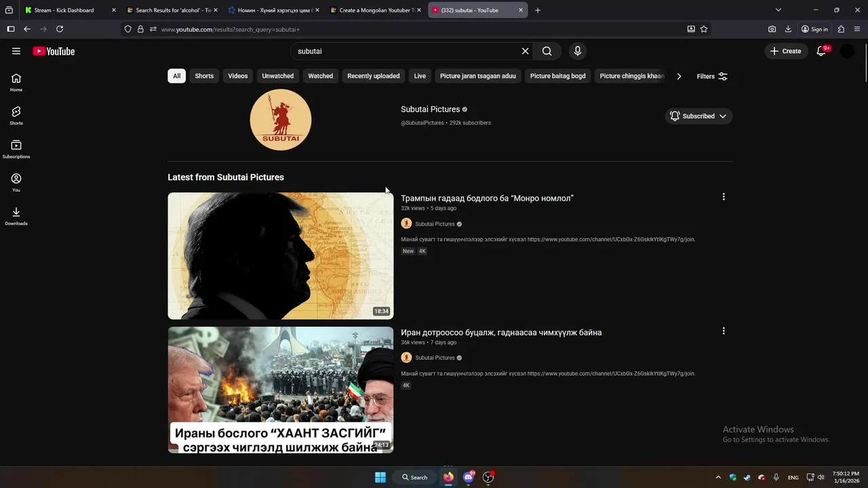Select the Recently uploaded filter chip

tap(374, 76)
